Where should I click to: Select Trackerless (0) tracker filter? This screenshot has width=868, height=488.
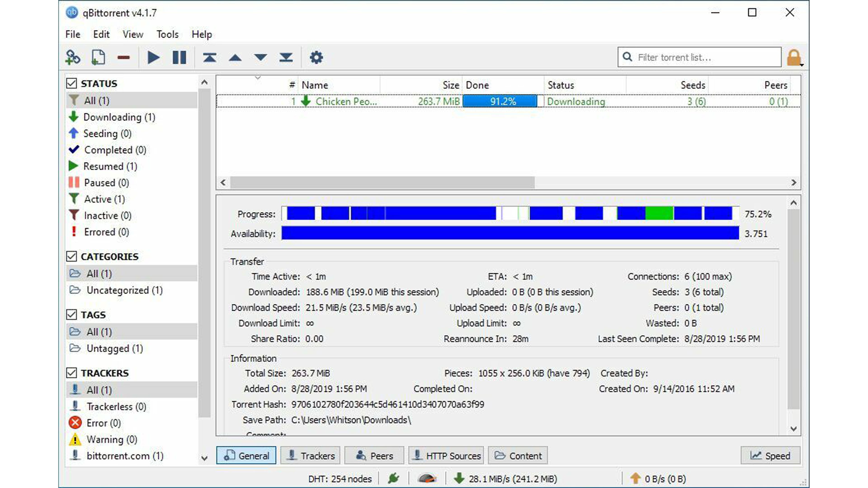tap(132, 406)
